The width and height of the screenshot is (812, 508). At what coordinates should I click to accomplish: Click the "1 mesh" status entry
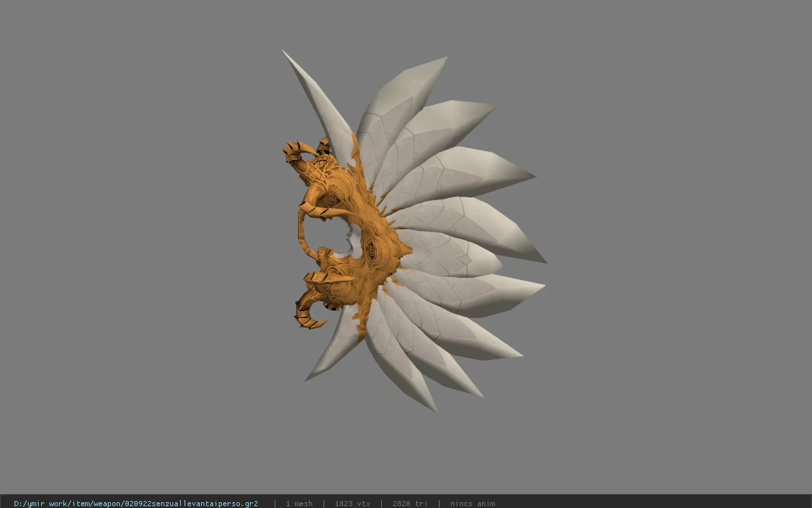(x=299, y=504)
